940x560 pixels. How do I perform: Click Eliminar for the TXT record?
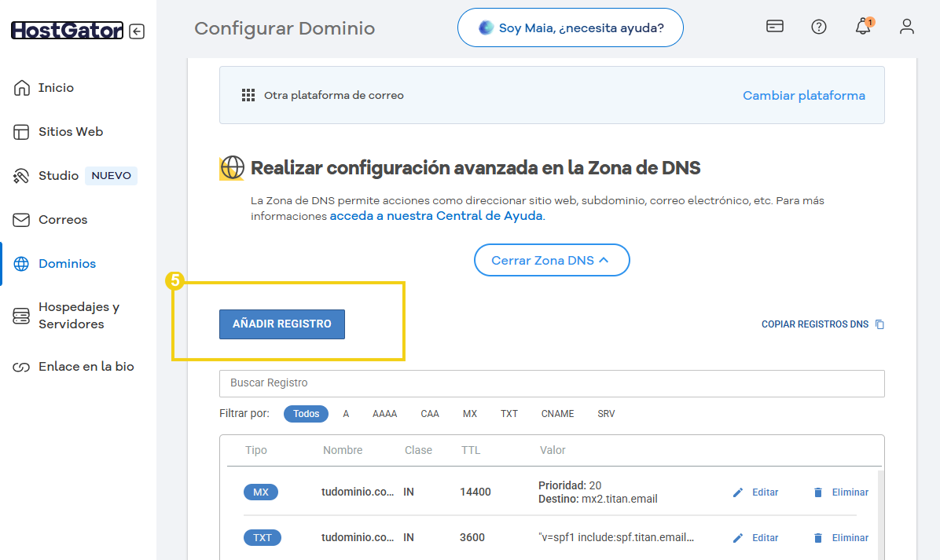[850, 538]
